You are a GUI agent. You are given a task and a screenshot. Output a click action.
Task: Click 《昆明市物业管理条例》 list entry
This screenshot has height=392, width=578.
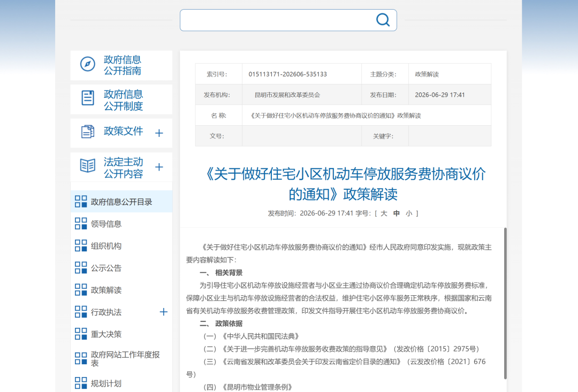point(248,387)
